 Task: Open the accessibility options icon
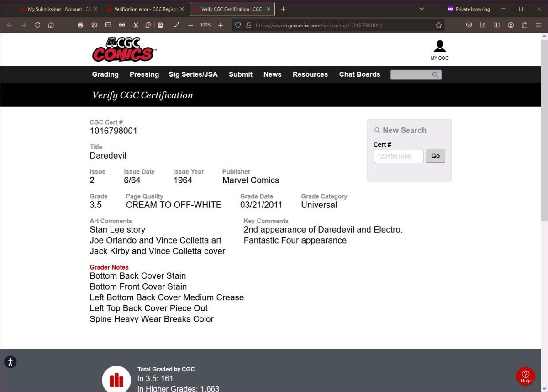pyautogui.click(x=10, y=362)
